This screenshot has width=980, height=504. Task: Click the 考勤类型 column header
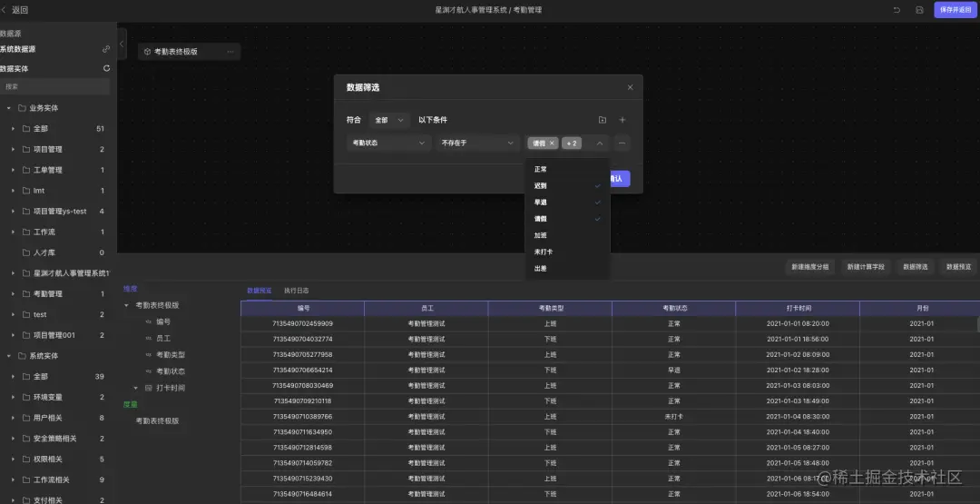coord(551,308)
